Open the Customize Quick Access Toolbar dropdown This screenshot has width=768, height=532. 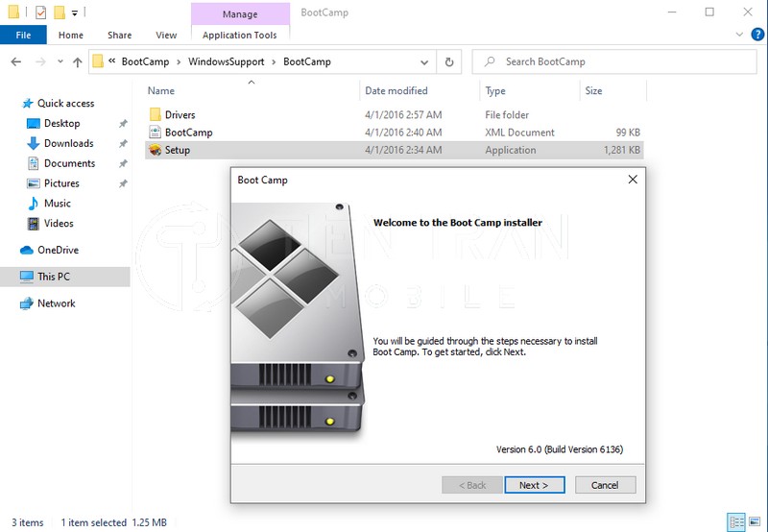point(75,13)
